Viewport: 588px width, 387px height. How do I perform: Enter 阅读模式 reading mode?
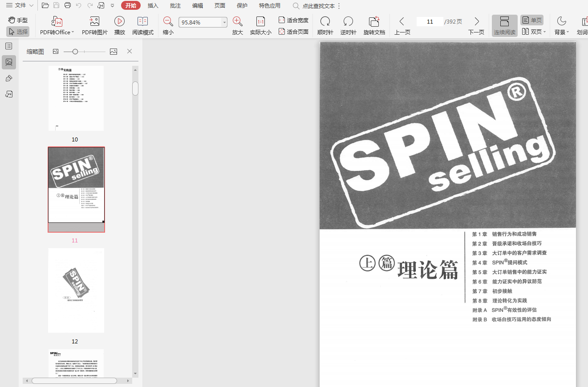click(142, 21)
